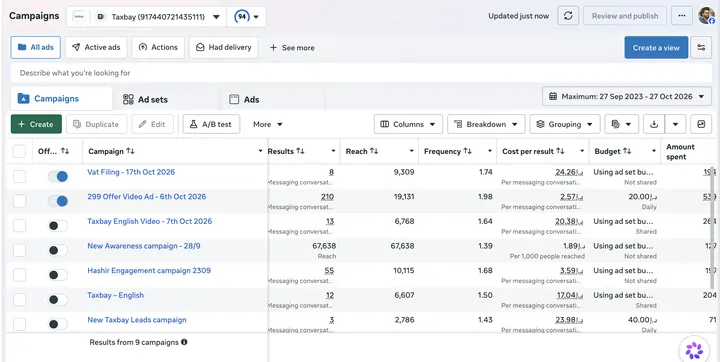The width and height of the screenshot is (720, 362).
Task: Sort by Cost per result arrows
Action: click(x=560, y=151)
